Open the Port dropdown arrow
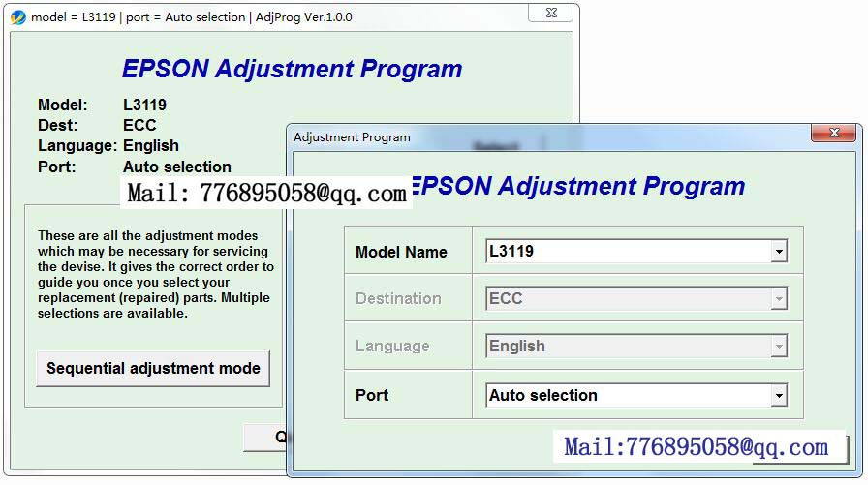868x485 pixels. (778, 396)
